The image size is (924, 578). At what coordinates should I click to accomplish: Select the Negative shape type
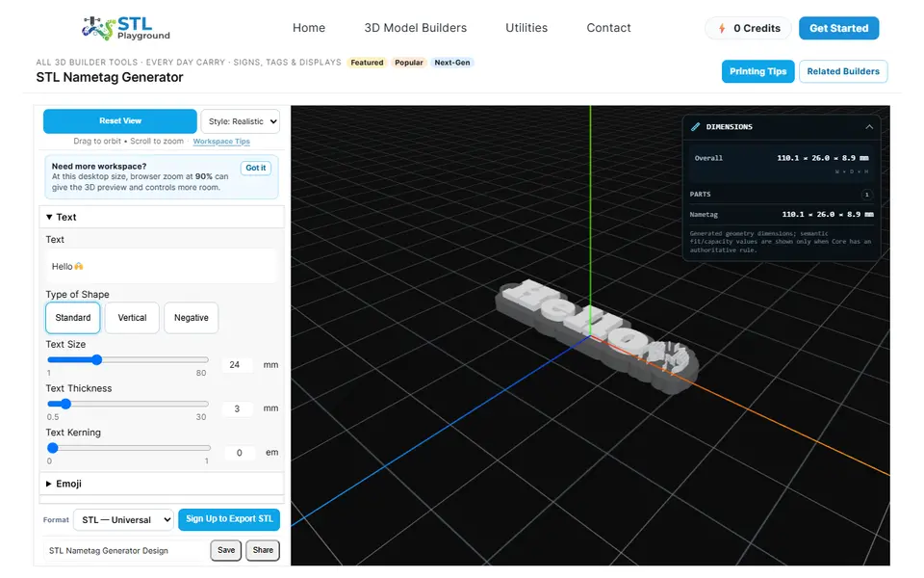(191, 318)
